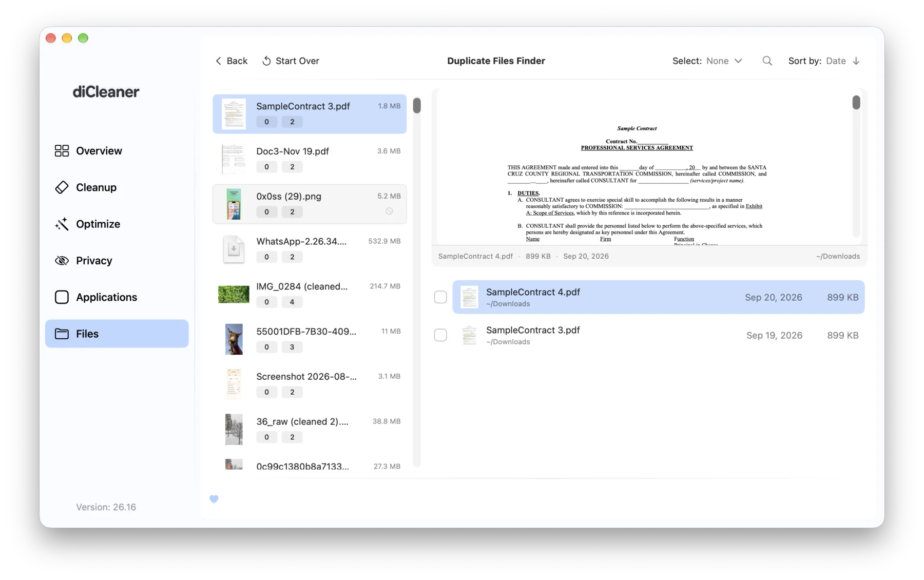Click the ~/Downloads path in preview footer
The image size is (924, 580).
(838, 256)
